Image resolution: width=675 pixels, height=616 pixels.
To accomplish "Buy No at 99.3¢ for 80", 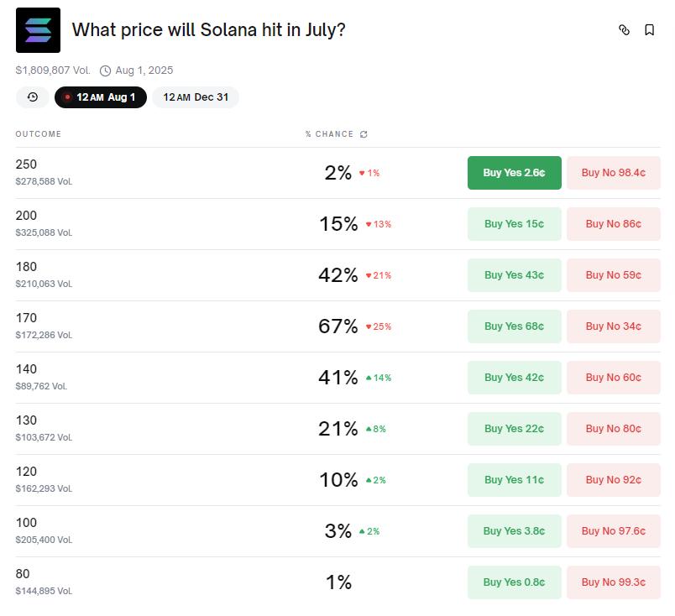I will (x=613, y=582).
